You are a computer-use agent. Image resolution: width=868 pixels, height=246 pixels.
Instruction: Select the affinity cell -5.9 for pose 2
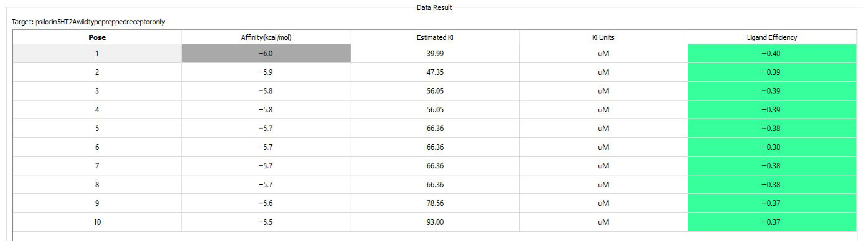pyautogui.click(x=266, y=72)
